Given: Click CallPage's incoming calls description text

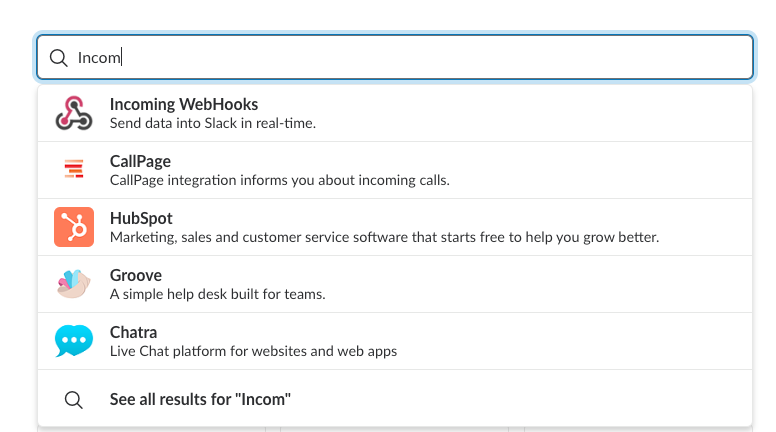Looking at the screenshot, I should (279, 181).
